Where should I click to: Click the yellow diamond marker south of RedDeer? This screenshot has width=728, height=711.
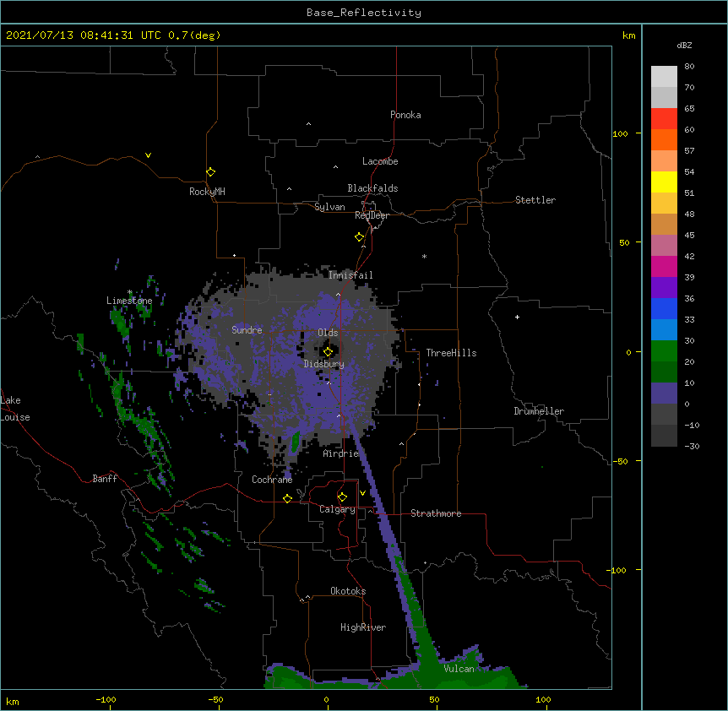click(x=359, y=237)
